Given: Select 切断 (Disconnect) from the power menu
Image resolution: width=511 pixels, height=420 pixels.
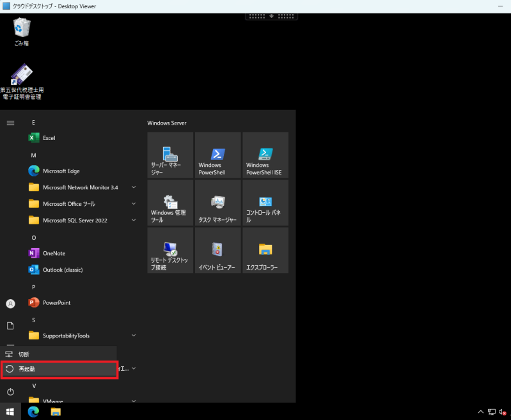Looking at the screenshot, I should 59,354.
